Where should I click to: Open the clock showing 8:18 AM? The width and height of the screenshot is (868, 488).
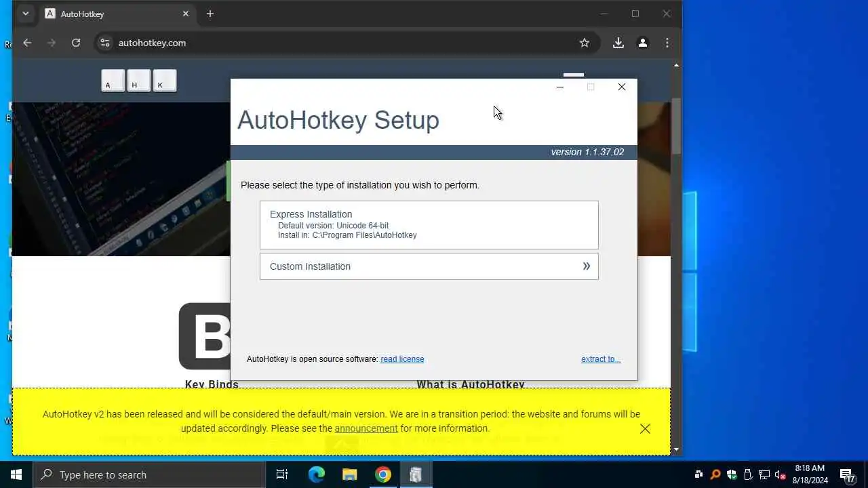pos(810,474)
